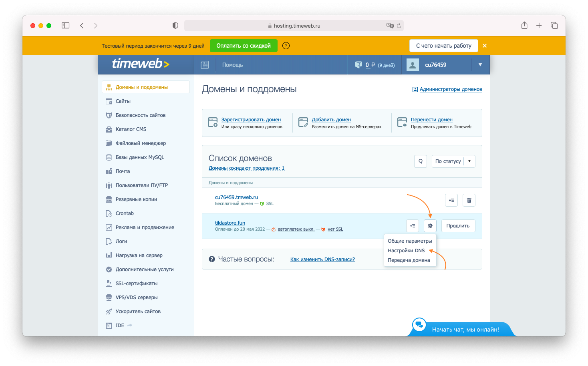Click the IDE icon
The image size is (588, 366).
coord(109,326)
